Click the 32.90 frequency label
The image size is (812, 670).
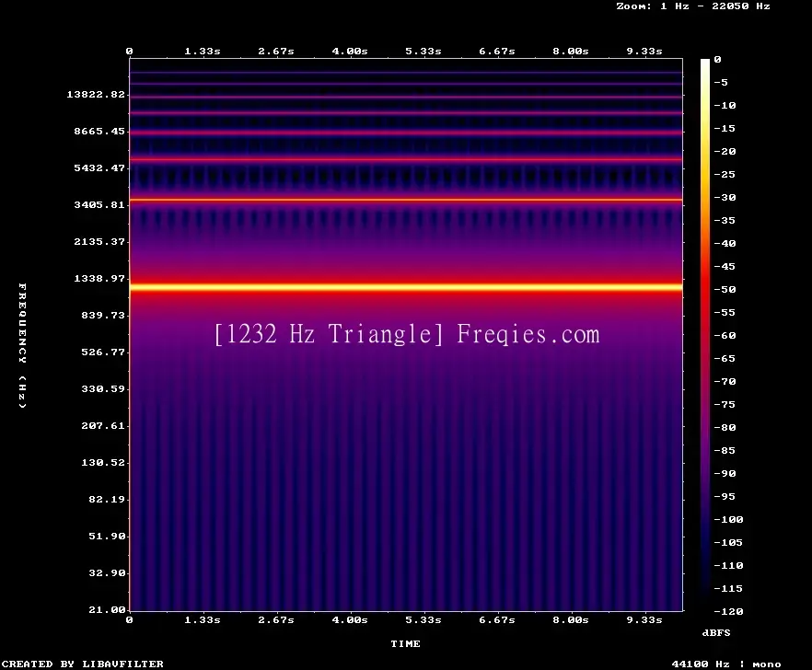tap(107, 572)
